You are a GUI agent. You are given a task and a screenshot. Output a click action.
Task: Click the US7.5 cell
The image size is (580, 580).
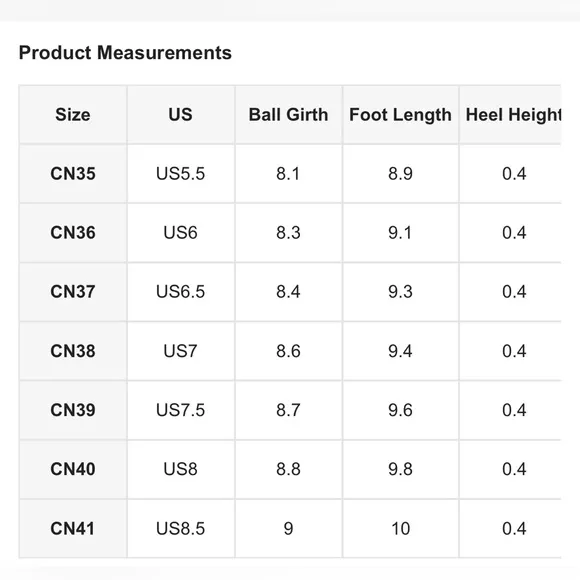coord(181,410)
